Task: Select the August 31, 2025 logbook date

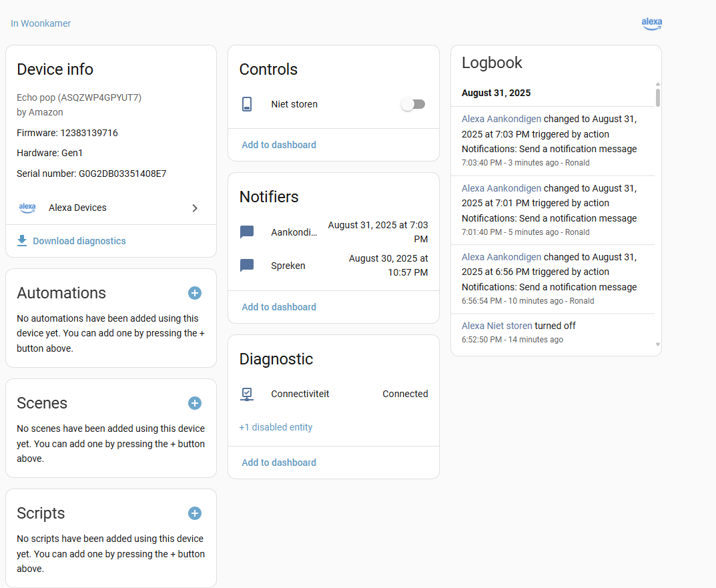Action: (x=496, y=93)
